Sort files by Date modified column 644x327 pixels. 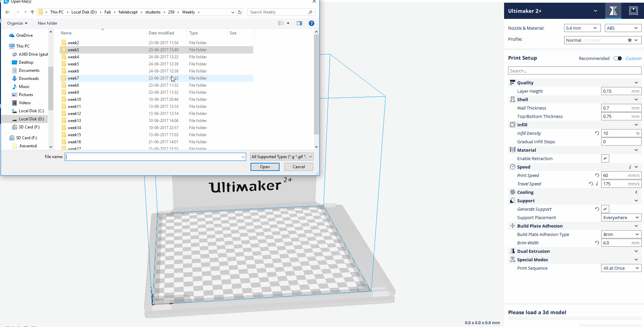coord(167,33)
